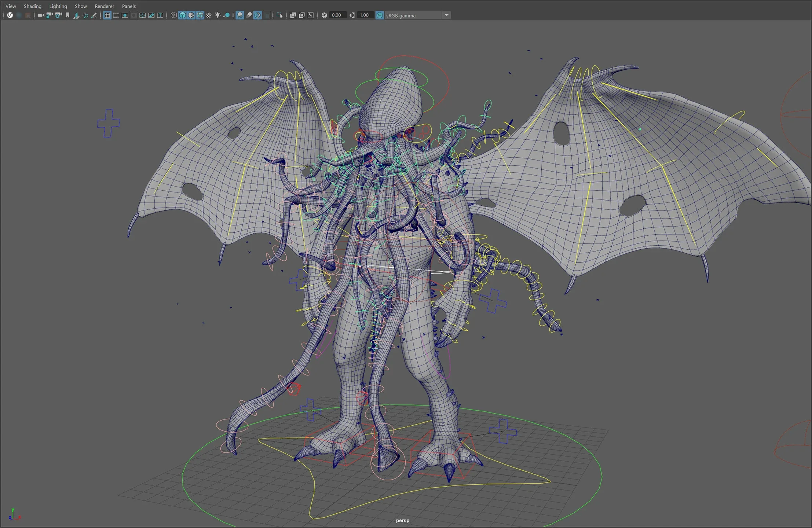Enable the resolution gate display

(125, 15)
